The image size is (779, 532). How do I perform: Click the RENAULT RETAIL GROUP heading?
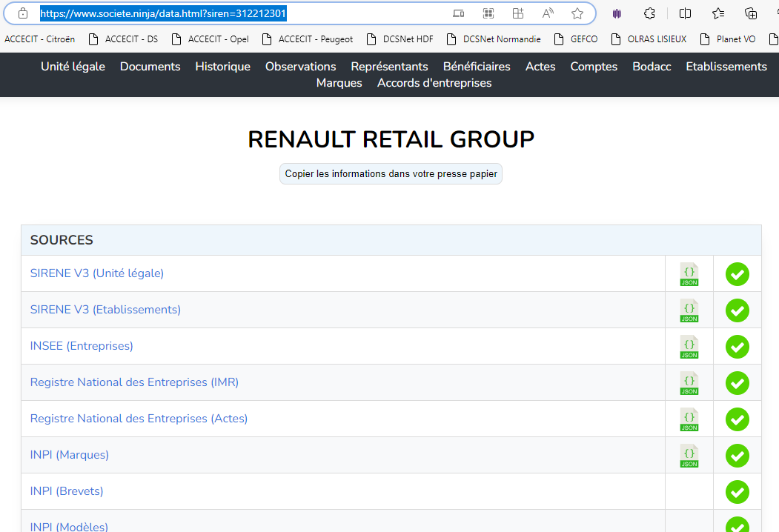tap(391, 139)
